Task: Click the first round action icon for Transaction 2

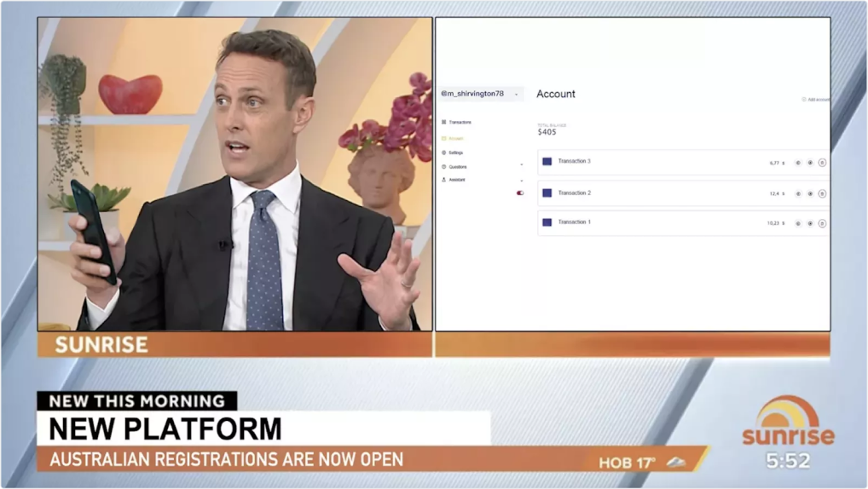Action: pyautogui.click(x=798, y=193)
